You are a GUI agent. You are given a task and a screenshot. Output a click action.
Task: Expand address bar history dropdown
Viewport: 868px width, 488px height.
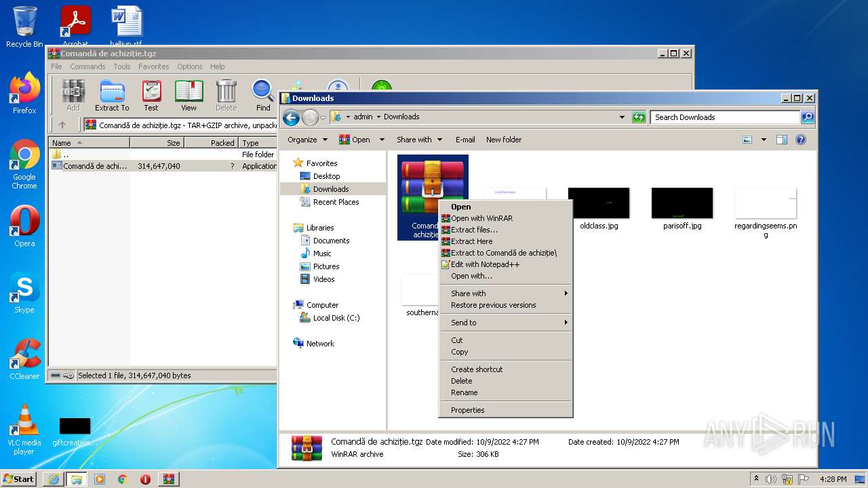point(622,117)
